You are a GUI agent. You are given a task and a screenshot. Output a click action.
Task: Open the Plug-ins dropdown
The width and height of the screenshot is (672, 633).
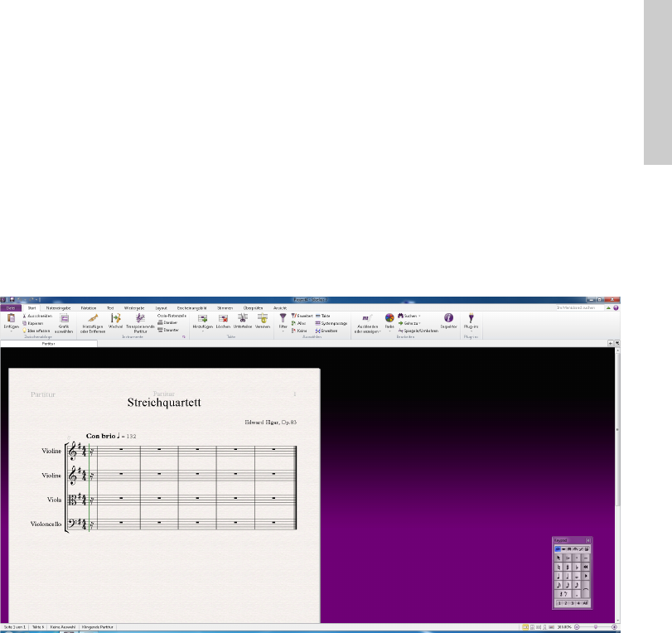point(471,321)
